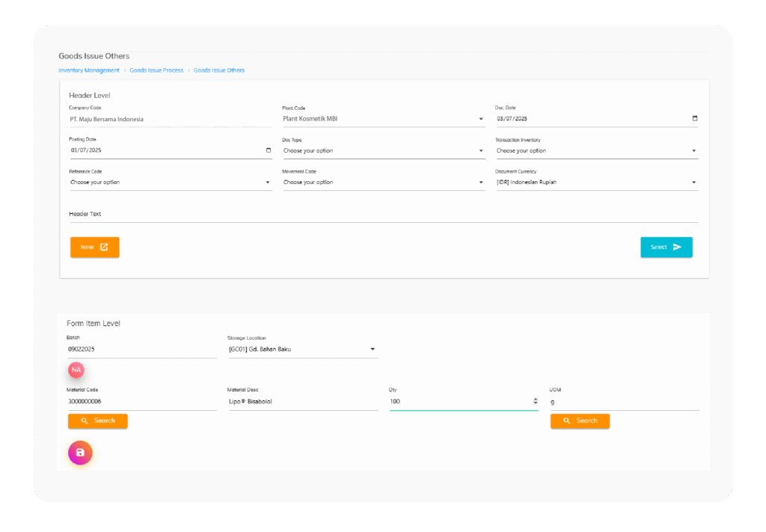Open the Doc. Date calendar picker icon
This screenshot has width=766, height=532.
click(x=695, y=118)
